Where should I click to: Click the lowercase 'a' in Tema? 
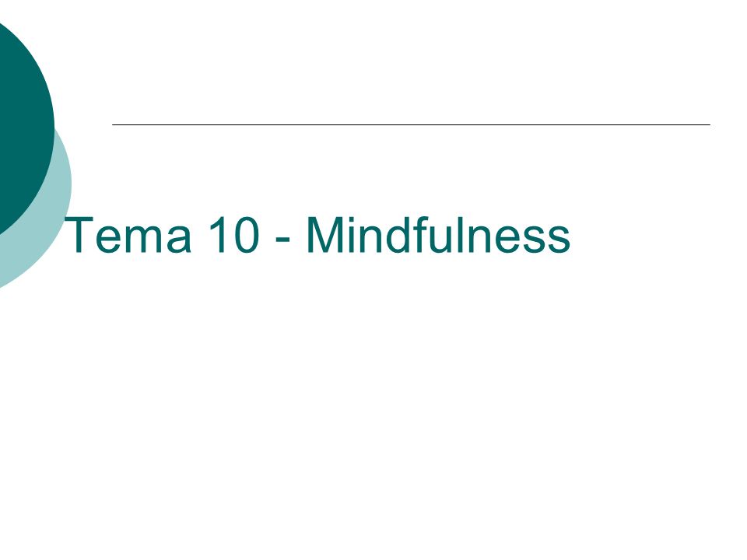click(x=179, y=240)
